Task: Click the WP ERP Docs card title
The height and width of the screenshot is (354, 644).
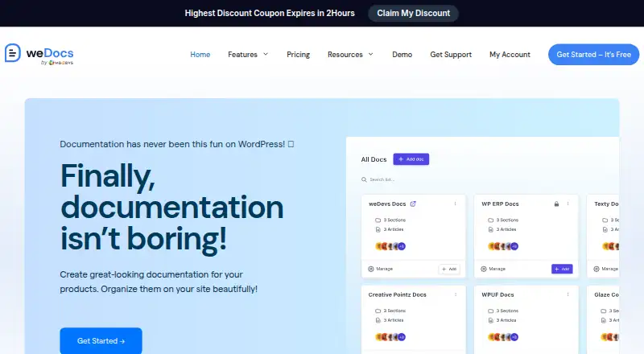Action: click(x=500, y=204)
